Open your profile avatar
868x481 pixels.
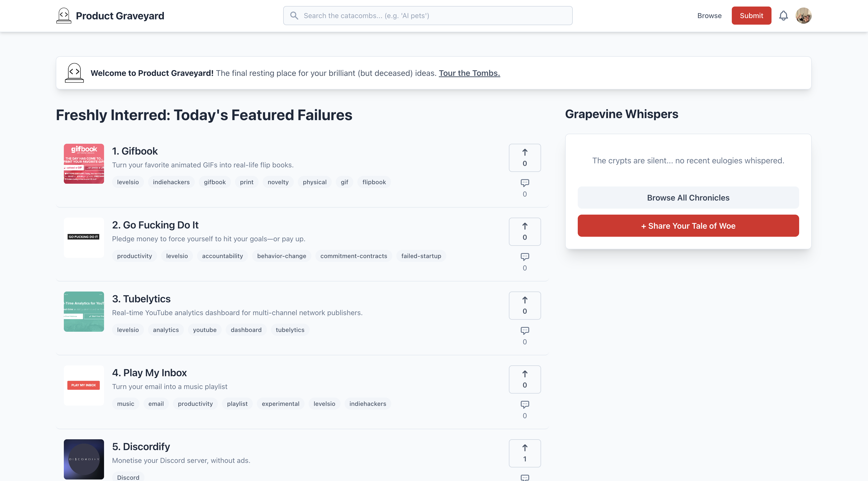804,15
